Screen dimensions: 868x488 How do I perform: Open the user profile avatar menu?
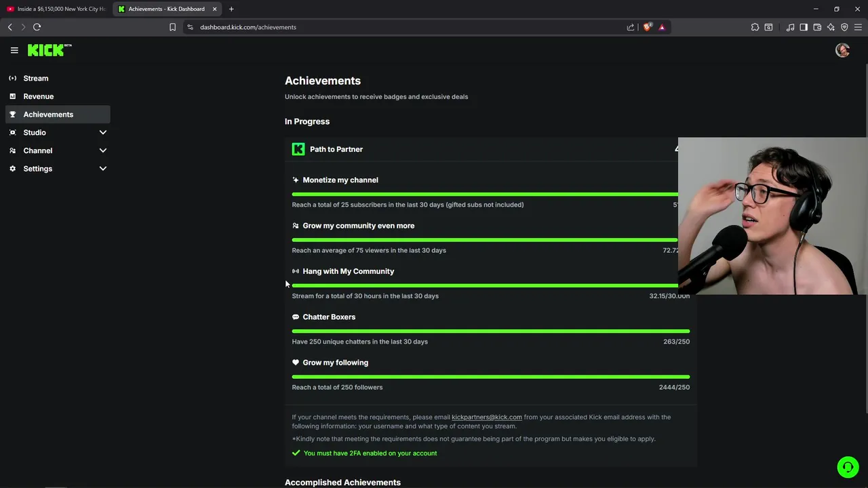tap(842, 50)
